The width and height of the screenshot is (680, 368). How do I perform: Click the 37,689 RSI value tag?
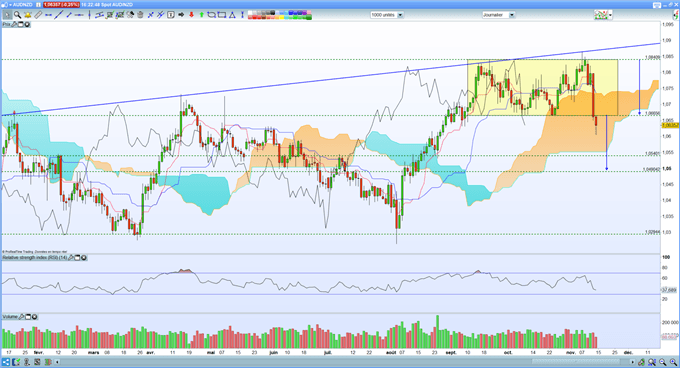(669, 290)
